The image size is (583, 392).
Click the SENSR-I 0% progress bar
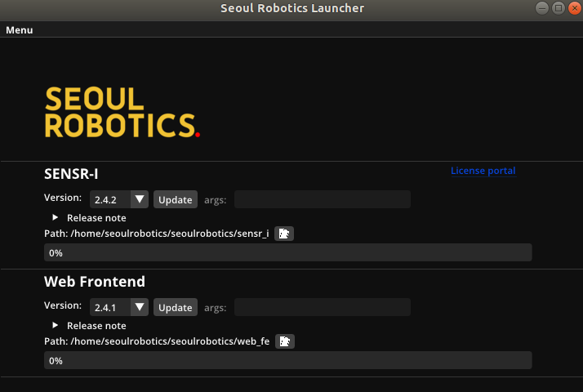point(287,252)
